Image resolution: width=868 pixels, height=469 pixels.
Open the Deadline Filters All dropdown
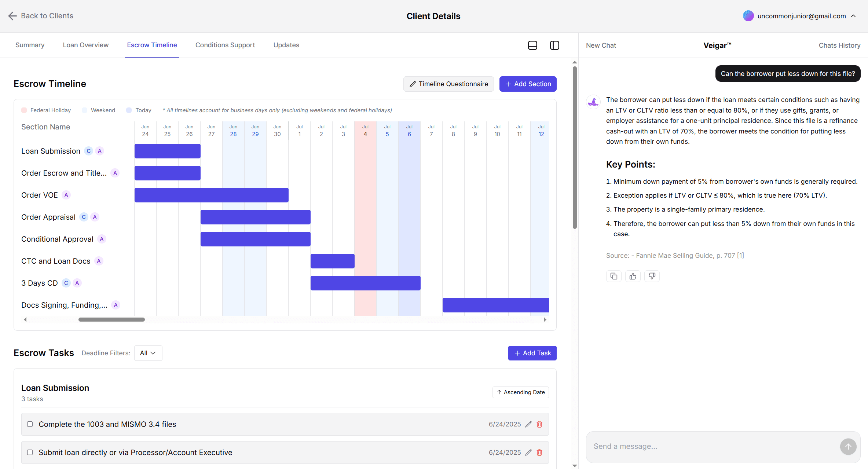point(148,353)
